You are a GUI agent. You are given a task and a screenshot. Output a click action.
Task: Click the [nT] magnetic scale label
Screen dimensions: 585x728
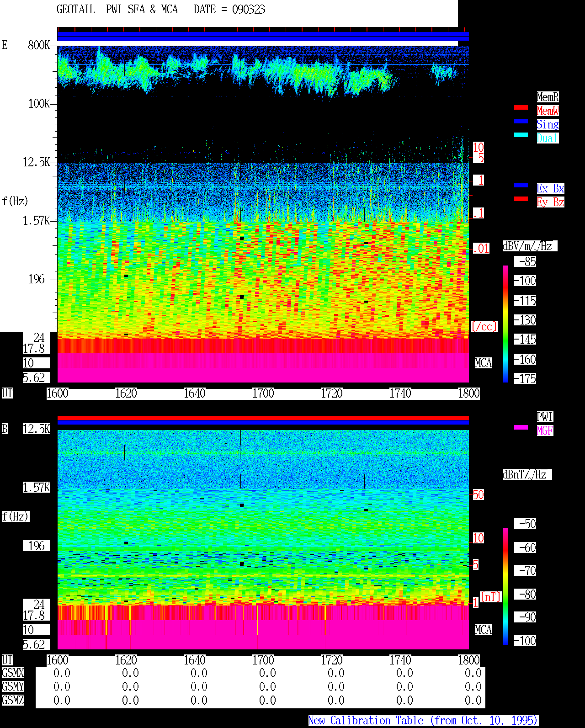[491, 597]
